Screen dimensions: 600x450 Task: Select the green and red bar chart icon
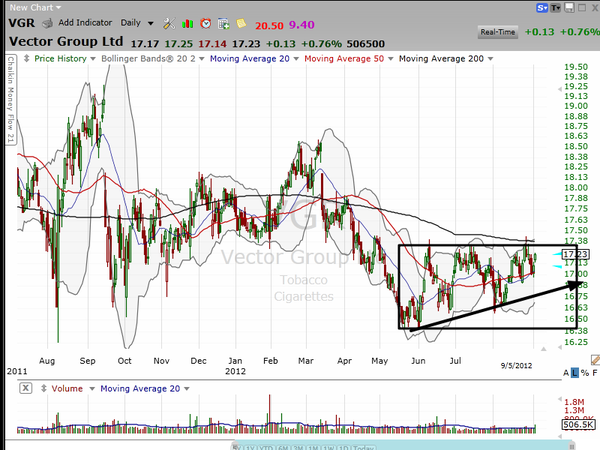188,24
